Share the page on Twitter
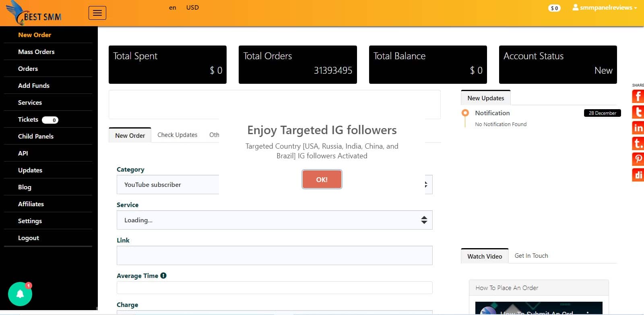 [x=638, y=112]
